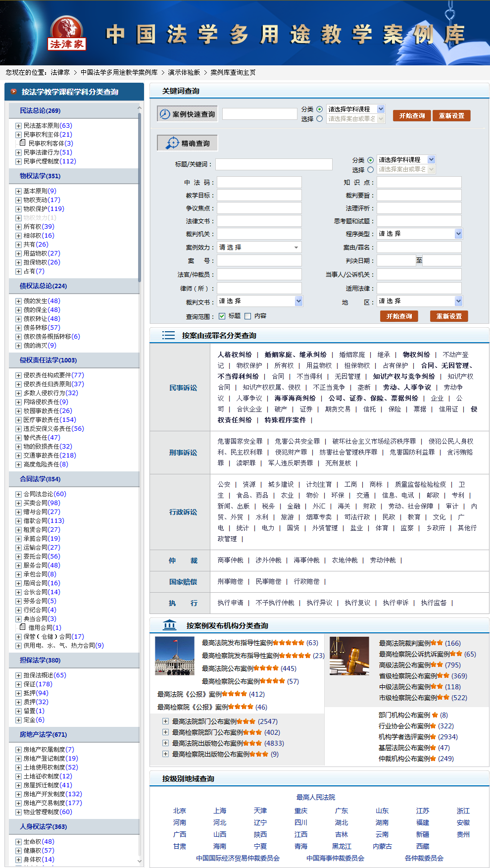
Task: Open the 程序类型 dropdown
Action: tap(420, 234)
